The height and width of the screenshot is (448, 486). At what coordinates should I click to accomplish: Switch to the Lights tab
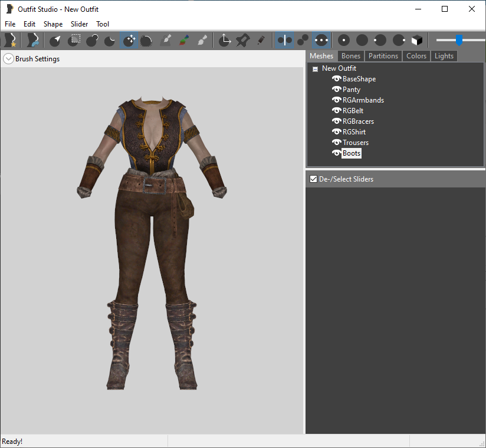point(444,56)
